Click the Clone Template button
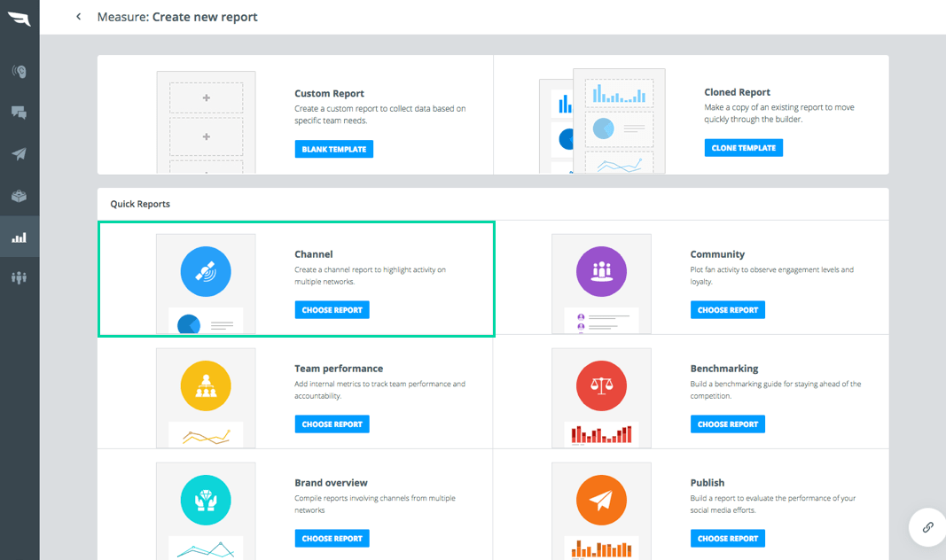The image size is (946, 560). pyautogui.click(x=743, y=148)
